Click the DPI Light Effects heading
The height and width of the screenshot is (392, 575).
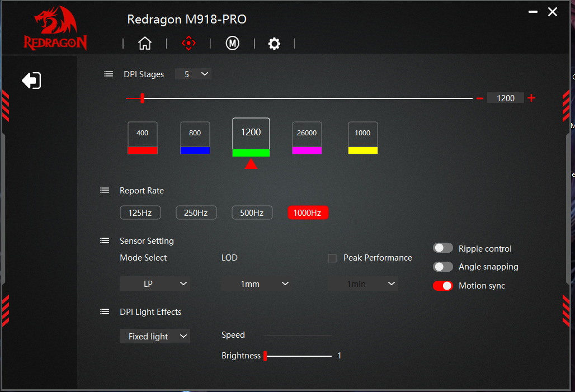coord(150,311)
